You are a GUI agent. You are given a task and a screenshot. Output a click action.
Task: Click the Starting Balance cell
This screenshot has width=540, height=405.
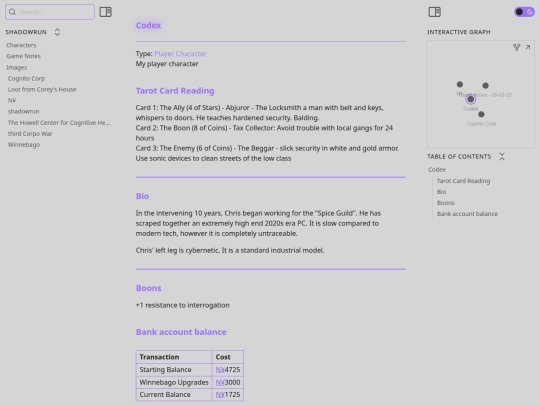(174, 370)
